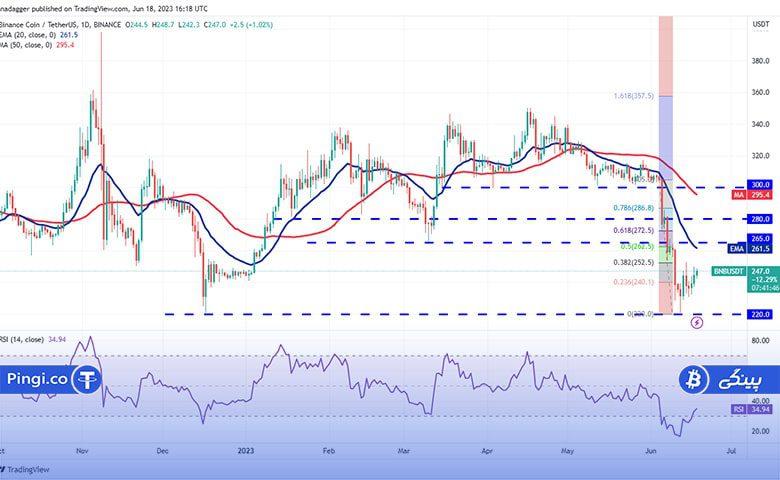Click the Jul label on time axis

[x=731, y=451]
